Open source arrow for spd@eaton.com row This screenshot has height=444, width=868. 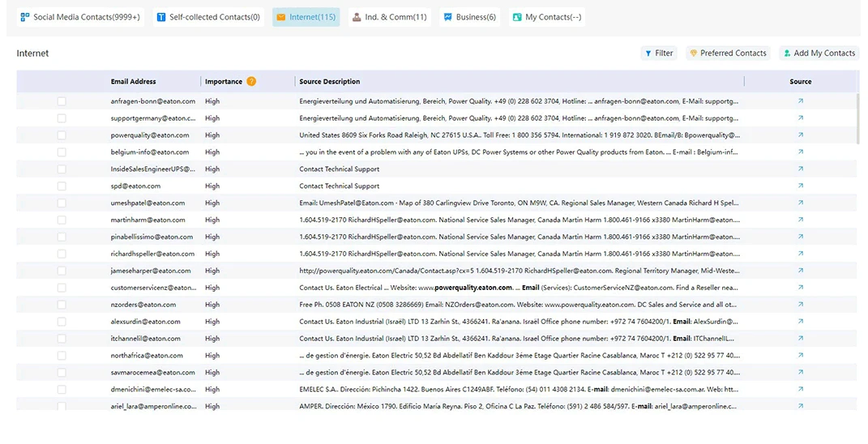[801, 186]
